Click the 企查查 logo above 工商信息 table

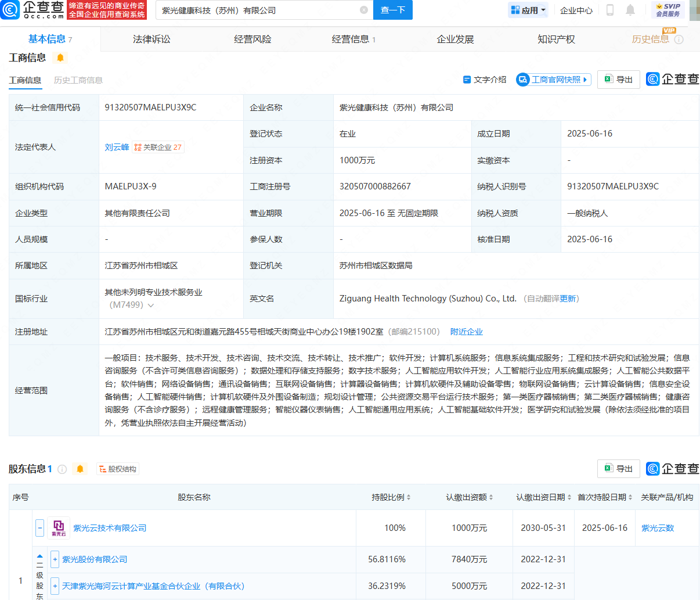click(672, 79)
